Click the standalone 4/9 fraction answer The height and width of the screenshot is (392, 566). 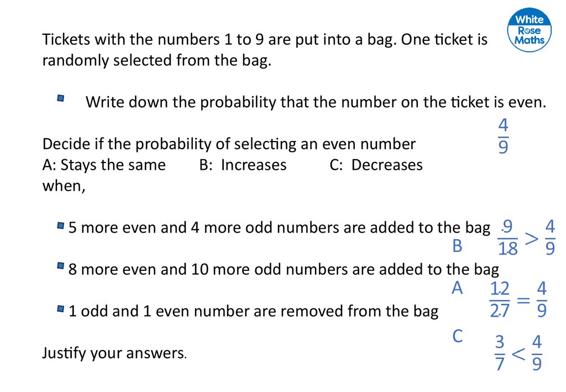coord(503,135)
